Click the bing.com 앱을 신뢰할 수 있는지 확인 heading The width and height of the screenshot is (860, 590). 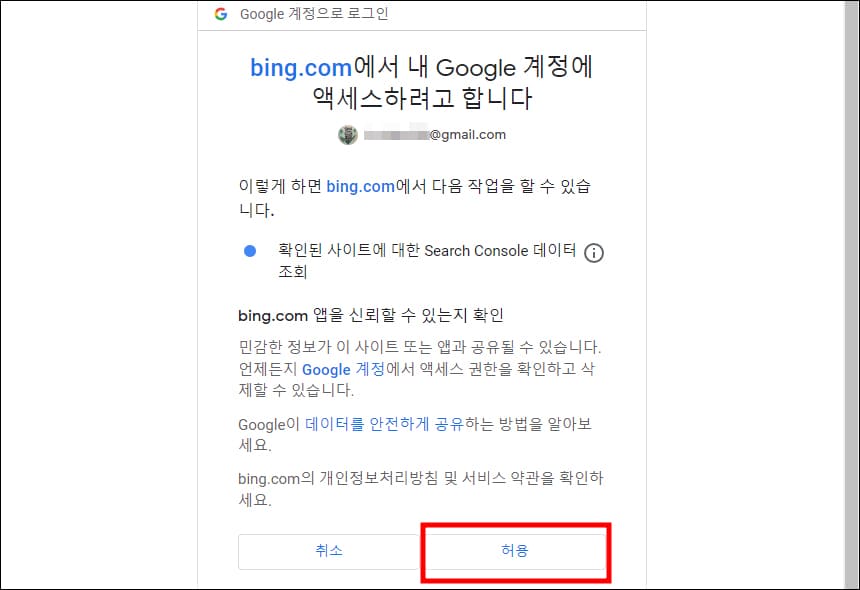click(370, 315)
